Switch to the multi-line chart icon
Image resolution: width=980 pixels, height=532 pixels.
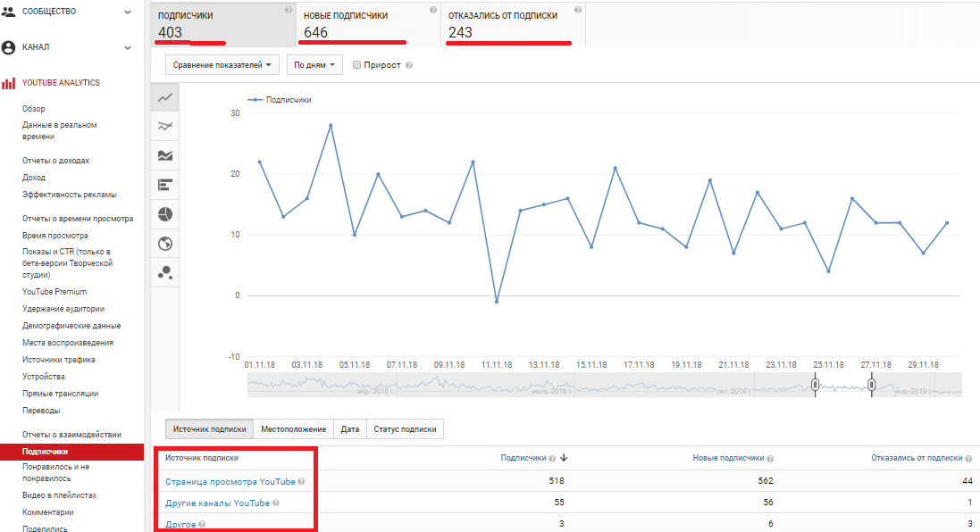pyautogui.click(x=164, y=127)
